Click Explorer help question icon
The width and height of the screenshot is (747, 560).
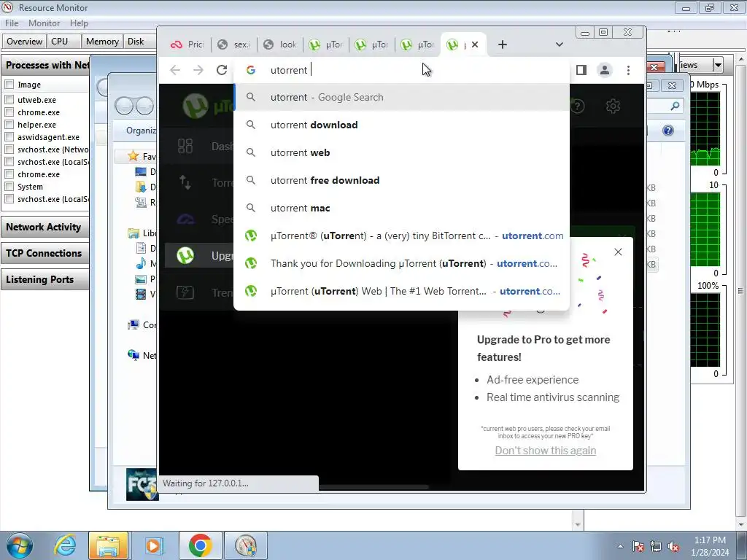pos(668,131)
